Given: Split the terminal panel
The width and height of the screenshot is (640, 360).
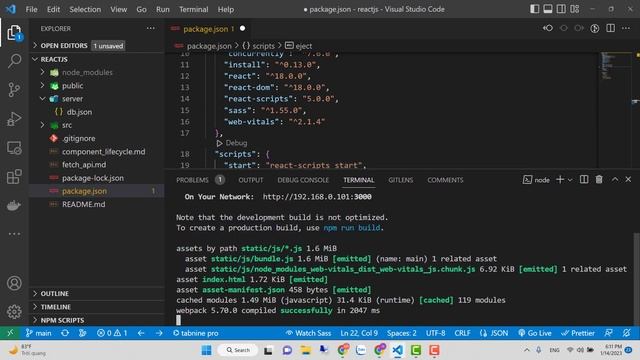Looking at the screenshot, I should point(584,180).
